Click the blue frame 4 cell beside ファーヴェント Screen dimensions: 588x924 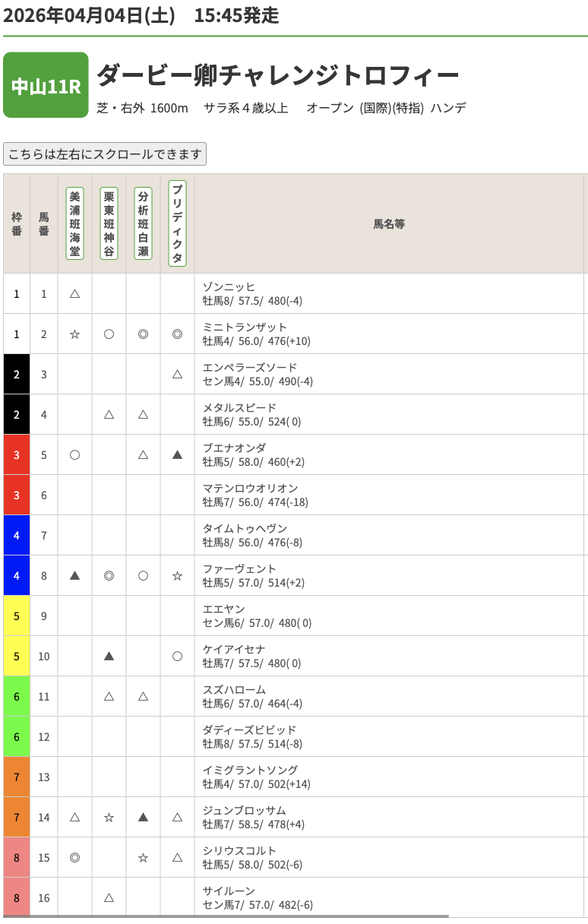coord(17,575)
